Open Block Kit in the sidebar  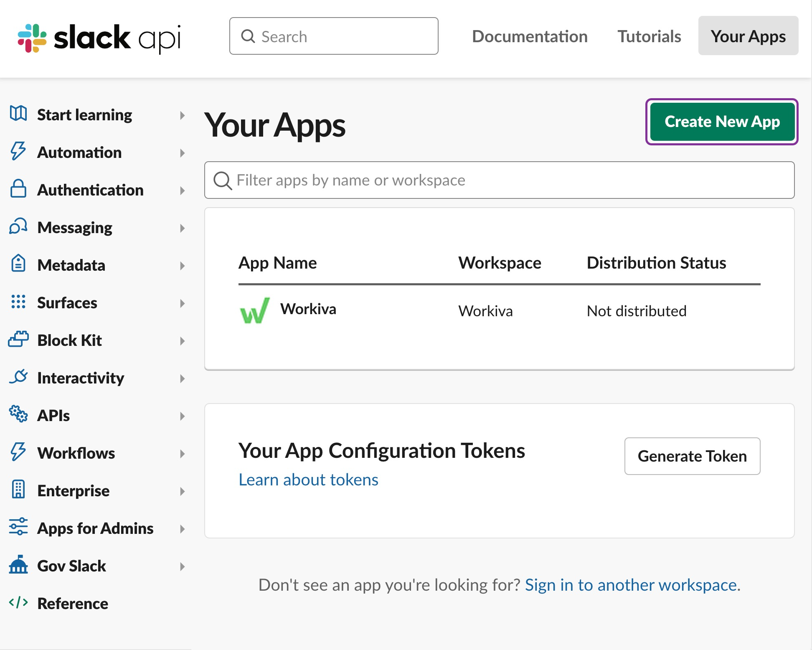[69, 340]
